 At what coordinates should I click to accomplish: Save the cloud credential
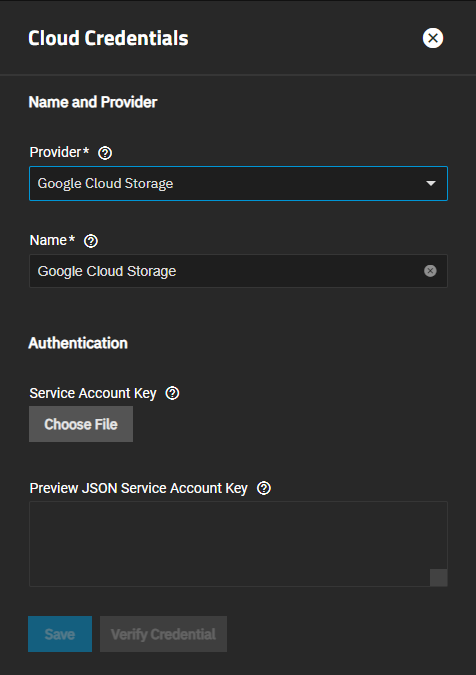pos(60,634)
